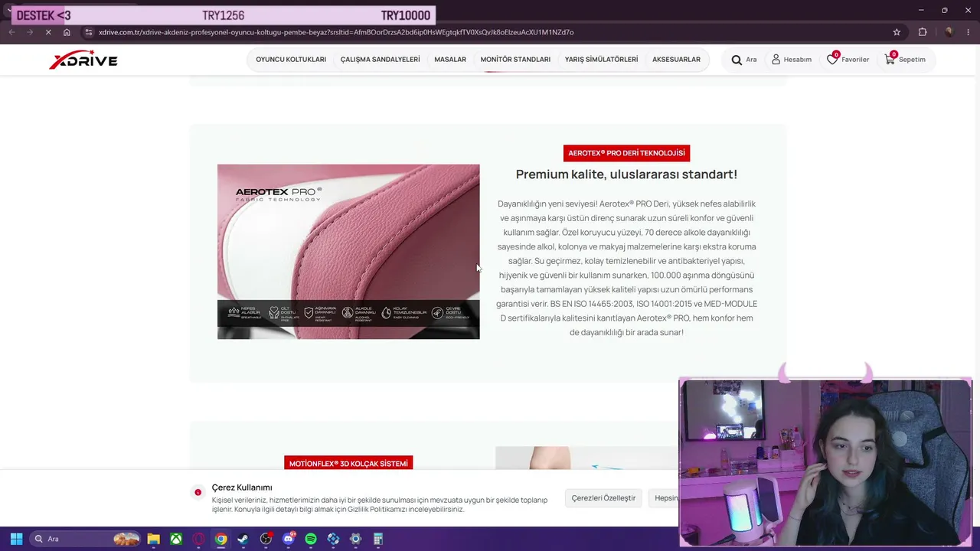Stop loading the page

(47, 32)
